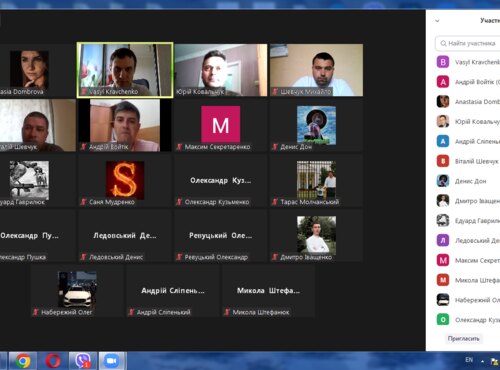The height and width of the screenshot is (370, 500).
Task: Click Юрій Ковальчук avatar in participants list
Action: pos(443,121)
